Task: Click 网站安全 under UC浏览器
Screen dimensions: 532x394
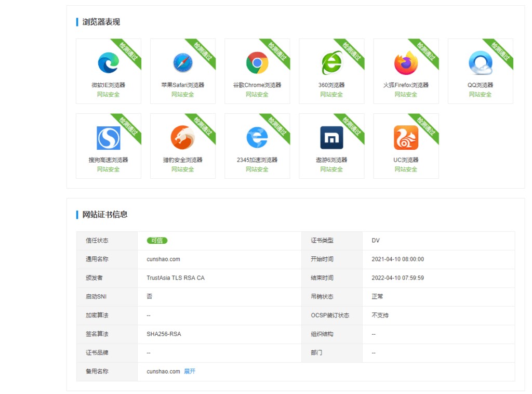Action: (x=406, y=169)
